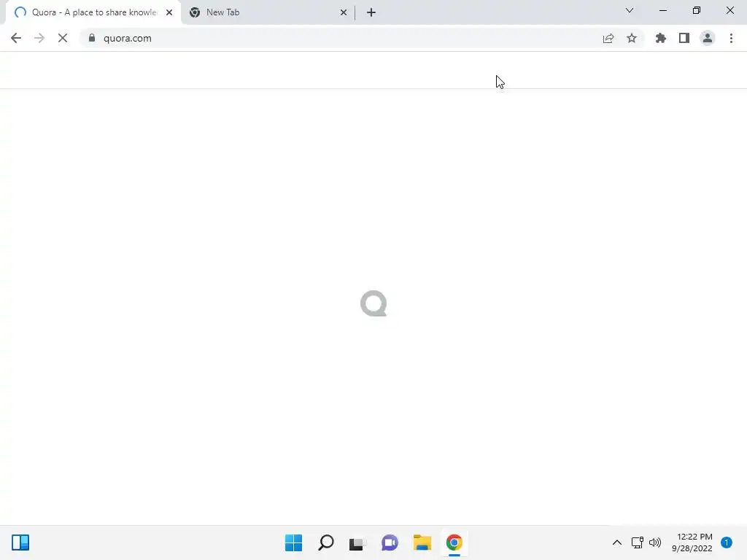The image size is (747, 560).
Task: Minimize the Chrome window
Action: 663,10
